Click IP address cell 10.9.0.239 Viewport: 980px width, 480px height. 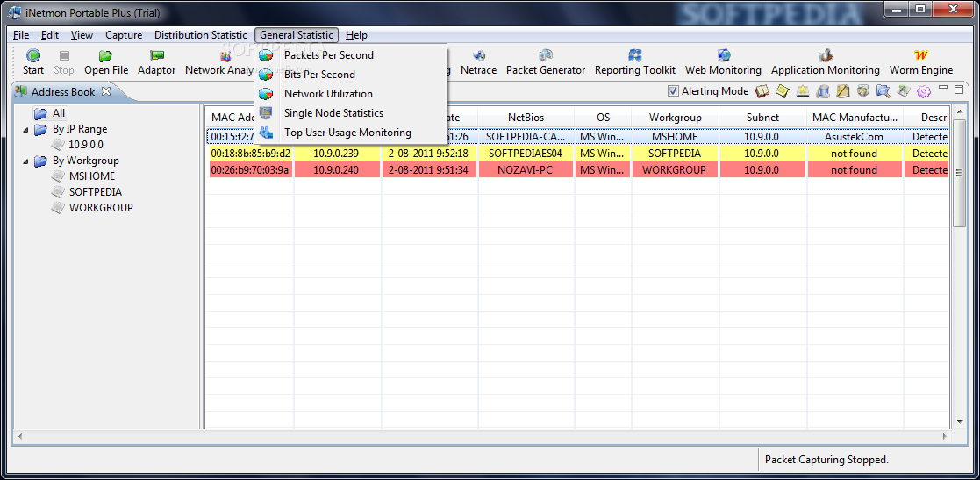(x=337, y=153)
